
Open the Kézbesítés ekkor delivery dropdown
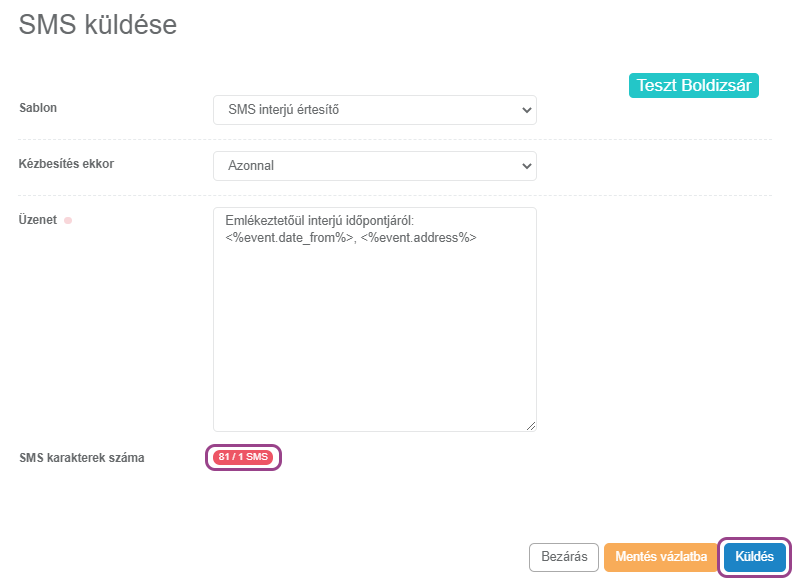coord(375,166)
